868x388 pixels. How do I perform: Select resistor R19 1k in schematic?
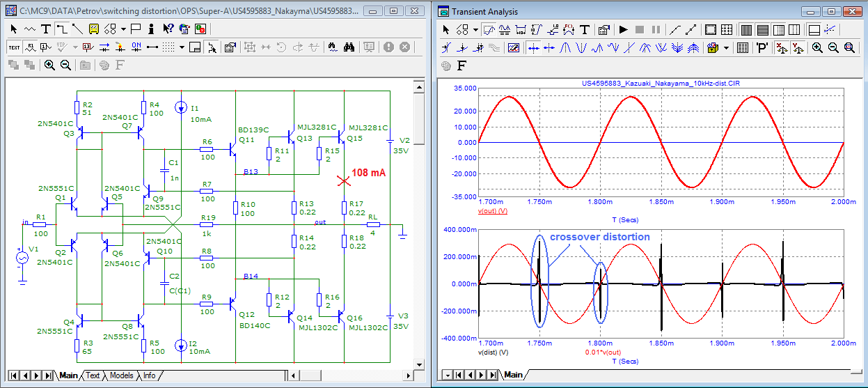tap(207, 224)
